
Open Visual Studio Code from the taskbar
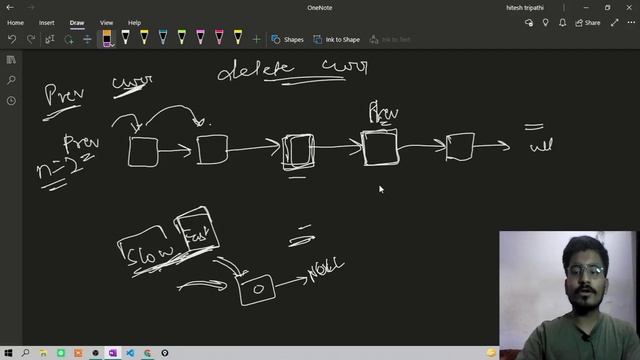tap(130, 353)
